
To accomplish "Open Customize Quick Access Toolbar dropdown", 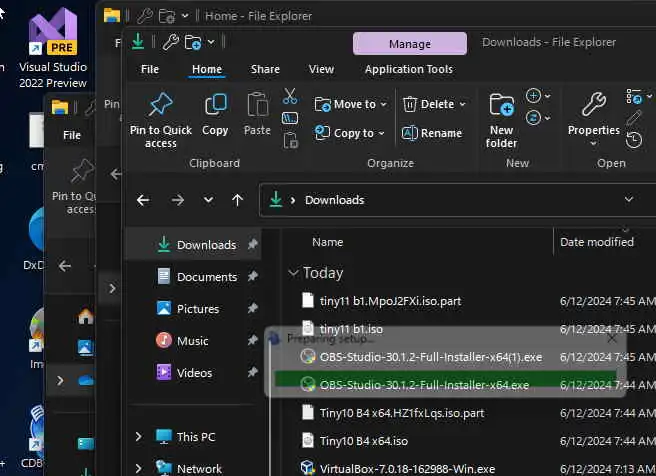I will (211, 42).
